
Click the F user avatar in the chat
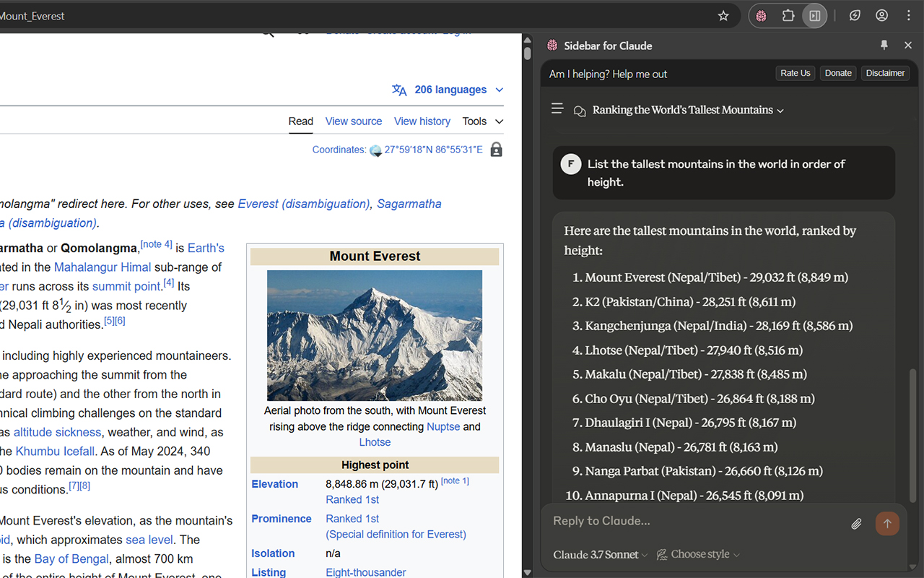click(571, 164)
